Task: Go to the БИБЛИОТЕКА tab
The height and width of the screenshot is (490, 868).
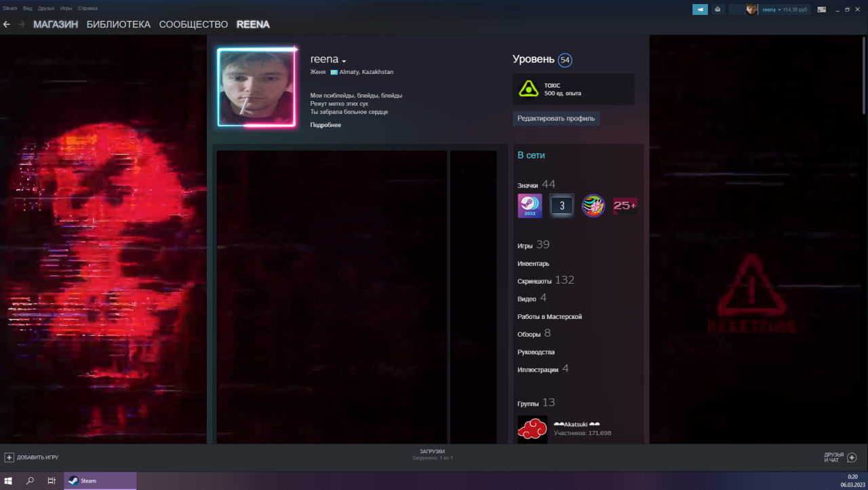Action: coord(119,24)
